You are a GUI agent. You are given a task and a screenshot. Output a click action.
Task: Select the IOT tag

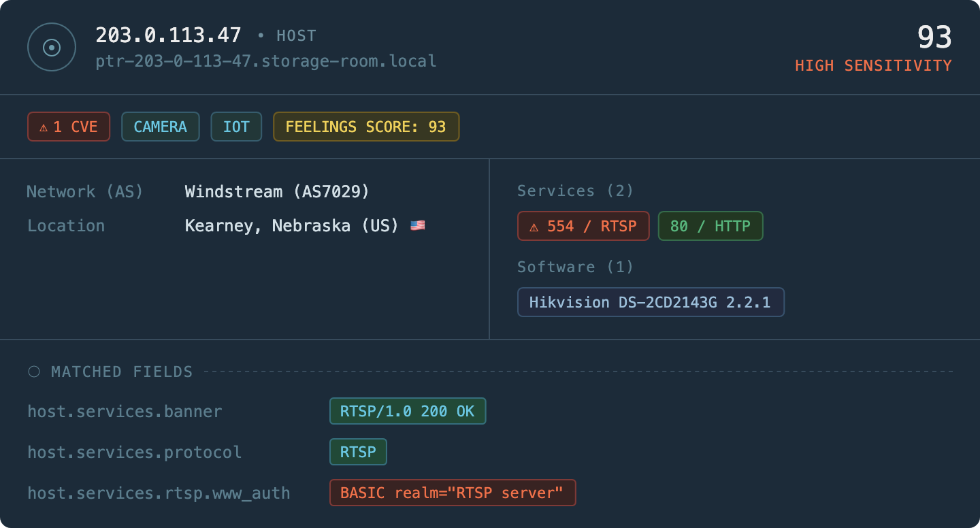236,127
